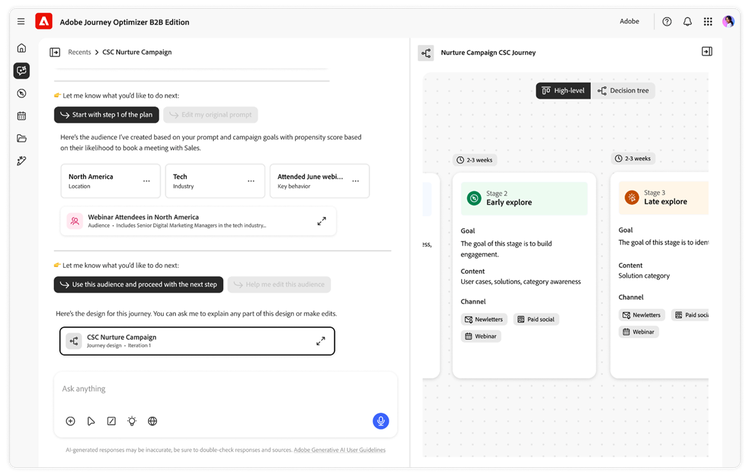
Task: Open the calendar sidebar icon
Action: click(22, 116)
